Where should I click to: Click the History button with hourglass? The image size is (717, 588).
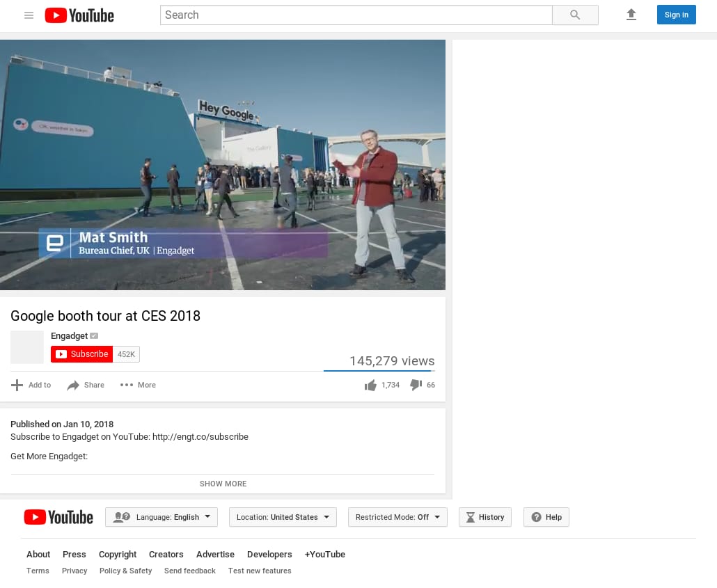click(x=485, y=517)
